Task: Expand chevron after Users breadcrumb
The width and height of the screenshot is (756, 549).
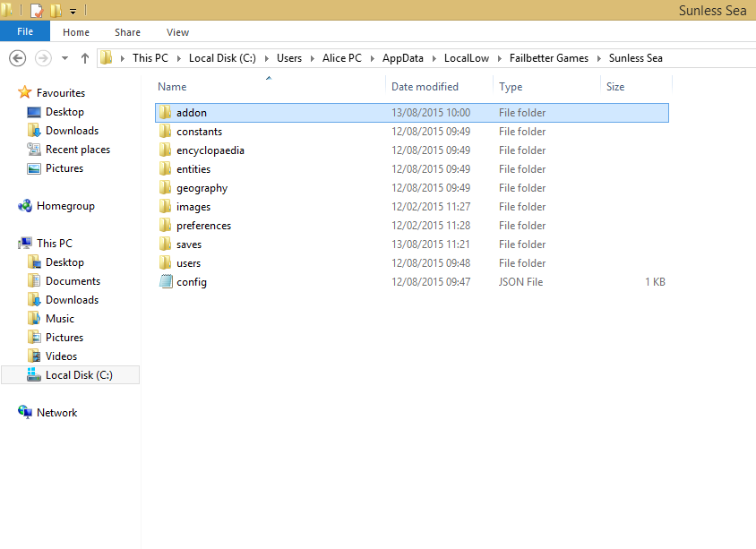Action: (x=312, y=58)
